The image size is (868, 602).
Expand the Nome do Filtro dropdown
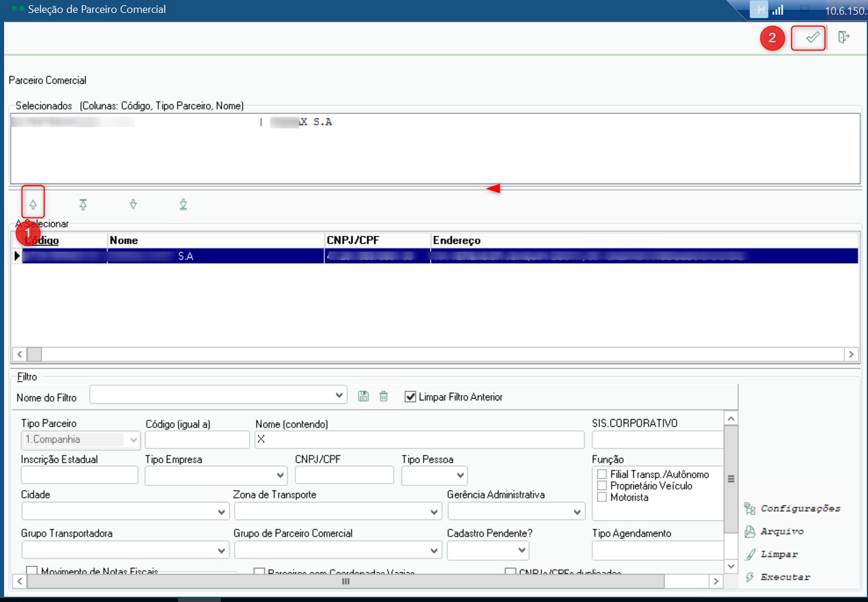(339, 395)
